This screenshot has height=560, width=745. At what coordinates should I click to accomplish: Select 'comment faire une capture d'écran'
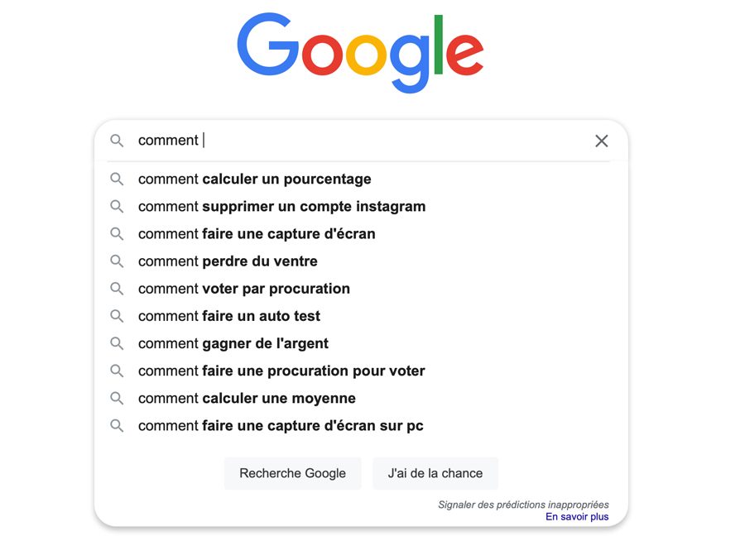point(257,233)
